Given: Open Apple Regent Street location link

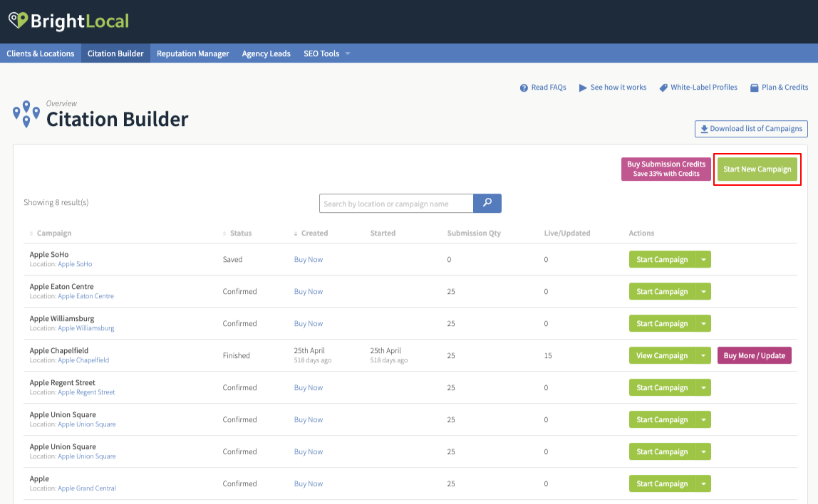Looking at the screenshot, I should (87, 392).
